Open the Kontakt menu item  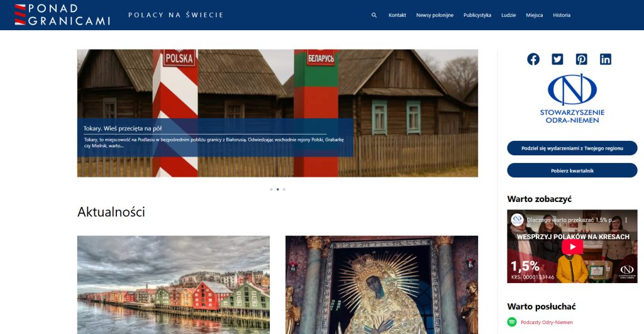(397, 15)
